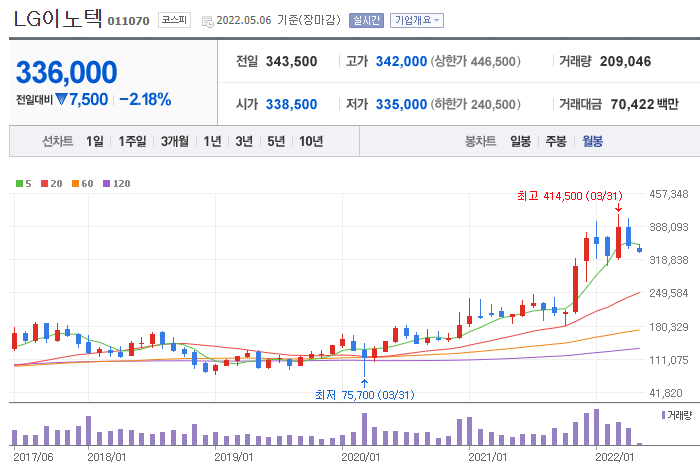Select the 10년 line chart tab
The height and width of the screenshot is (476, 700).
pyautogui.click(x=311, y=142)
